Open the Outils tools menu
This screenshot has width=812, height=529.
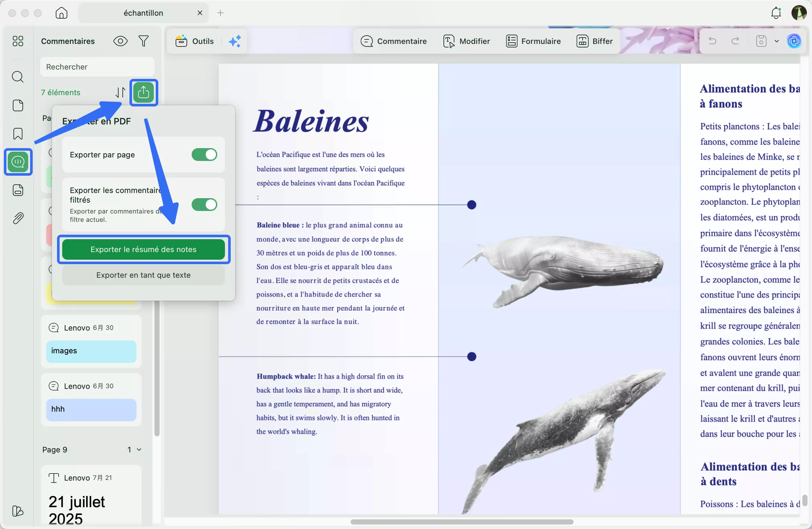point(195,41)
